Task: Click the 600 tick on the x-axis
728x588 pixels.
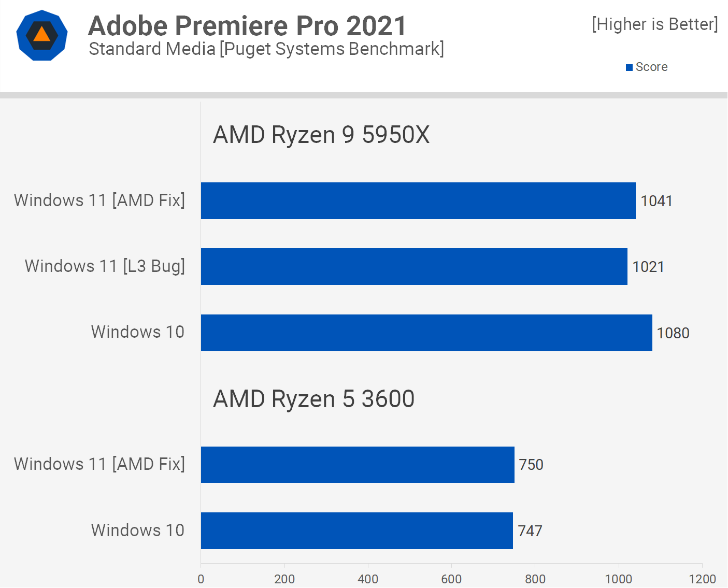Action: 451,579
